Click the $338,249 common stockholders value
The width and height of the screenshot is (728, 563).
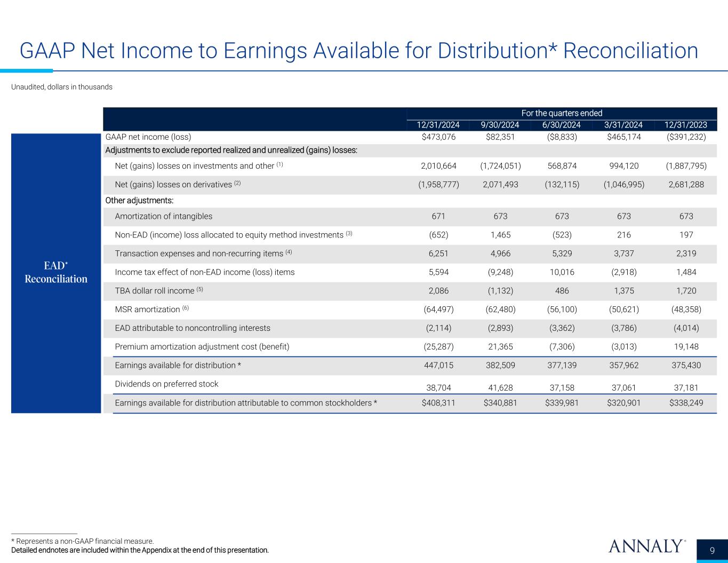pos(686,403)
